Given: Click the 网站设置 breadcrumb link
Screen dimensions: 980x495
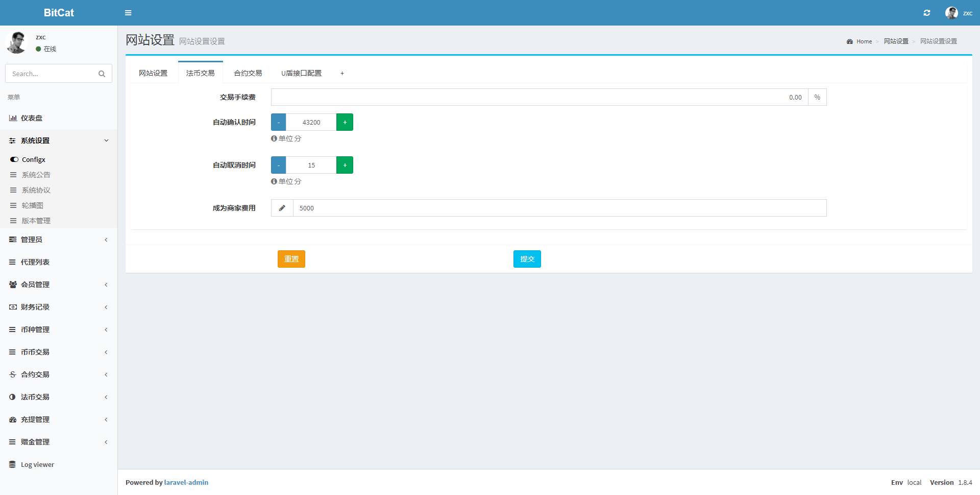Looking at the screenshot, I should (x=896, y=41).
